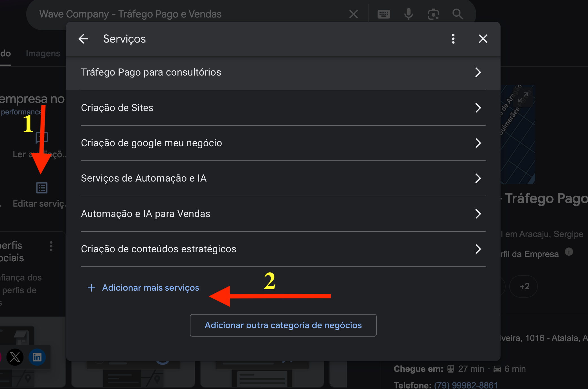
Task: Click the performance link on the left
Action: [21, 112]
